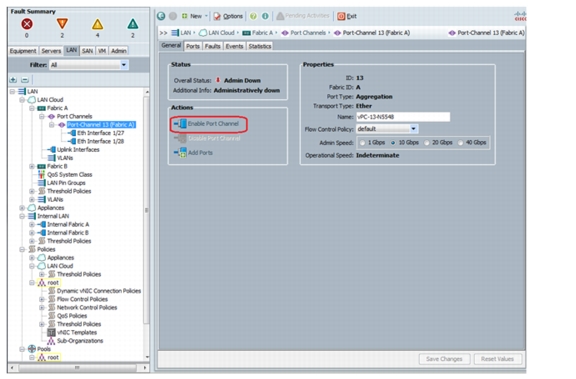Click Enable Port Channel action
The width and height of the screenshot is (576, 379).
208,124
